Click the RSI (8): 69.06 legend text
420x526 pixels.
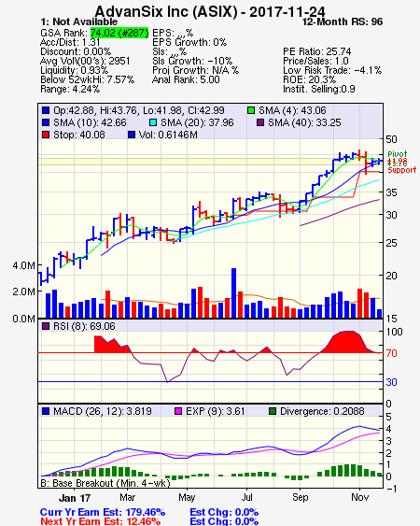[x=84, y=326]
